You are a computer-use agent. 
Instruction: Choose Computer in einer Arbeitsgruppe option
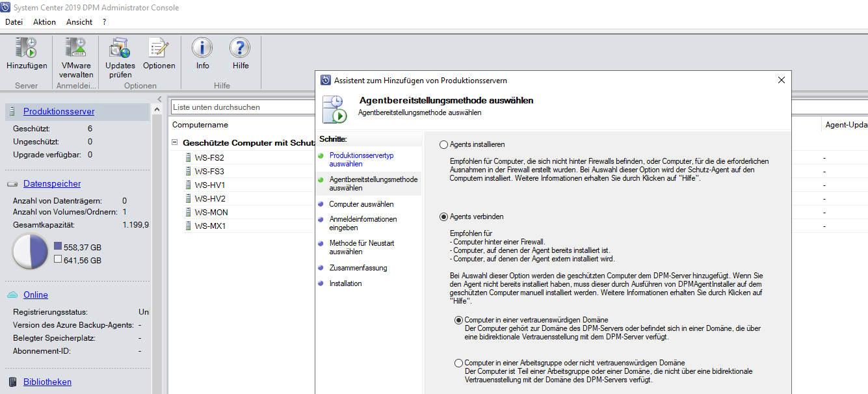(x=459, y=363)
